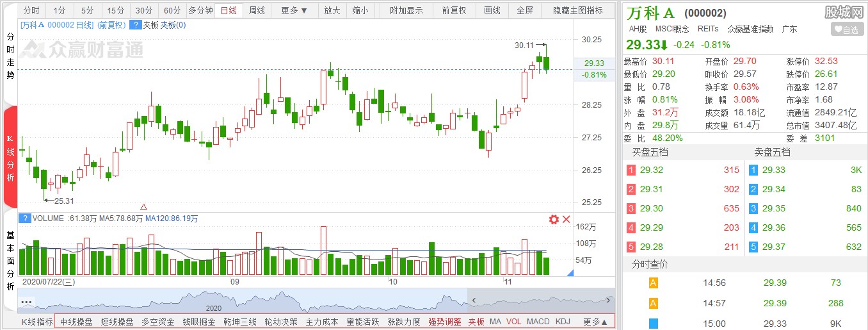Open the 众赢基准指数 tag
This screenshot has width=868, height=330.
point(751,29)
